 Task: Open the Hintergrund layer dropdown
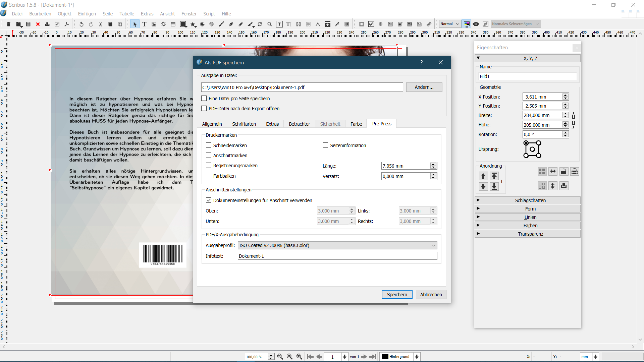click(x=417, y=357)
